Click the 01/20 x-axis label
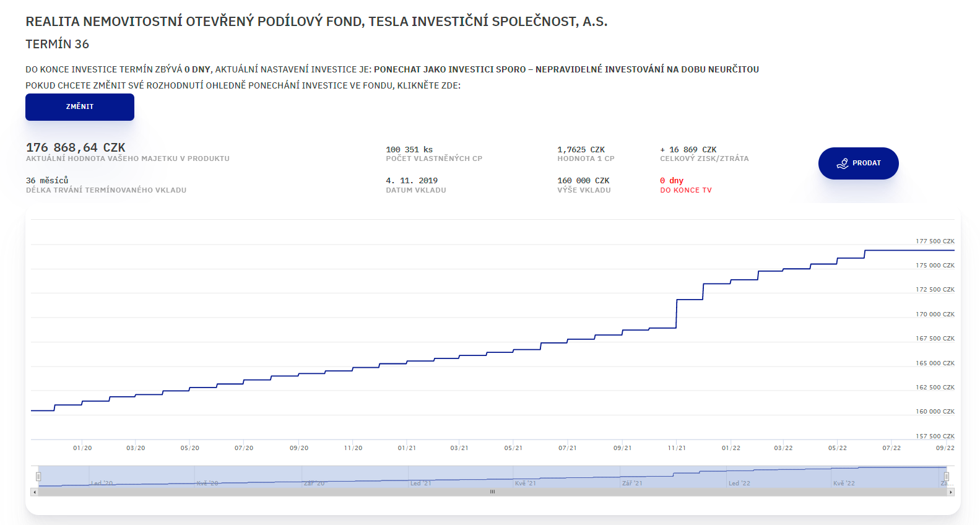 point(82,448)
